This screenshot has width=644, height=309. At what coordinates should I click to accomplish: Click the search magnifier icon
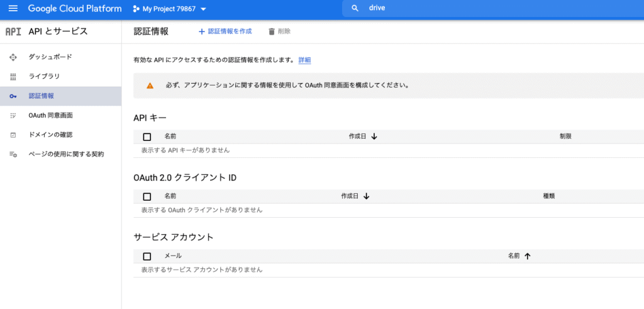[x=355, y=8]
